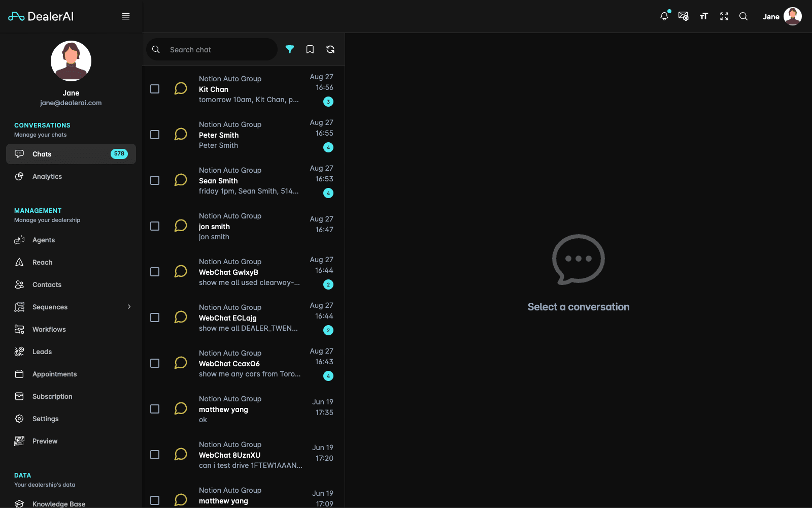
Task: Go to Contacts
Action: (71, 284)
